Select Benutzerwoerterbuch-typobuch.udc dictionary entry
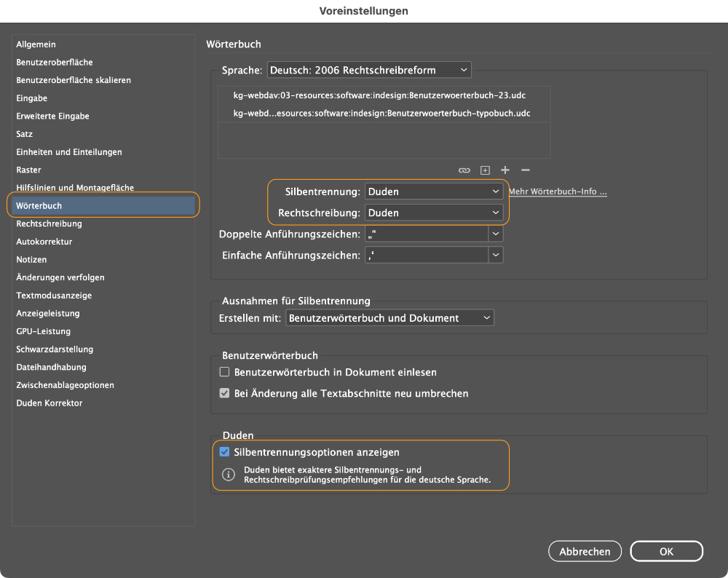Viewport: 728px width, 578px height. [384, 114]
